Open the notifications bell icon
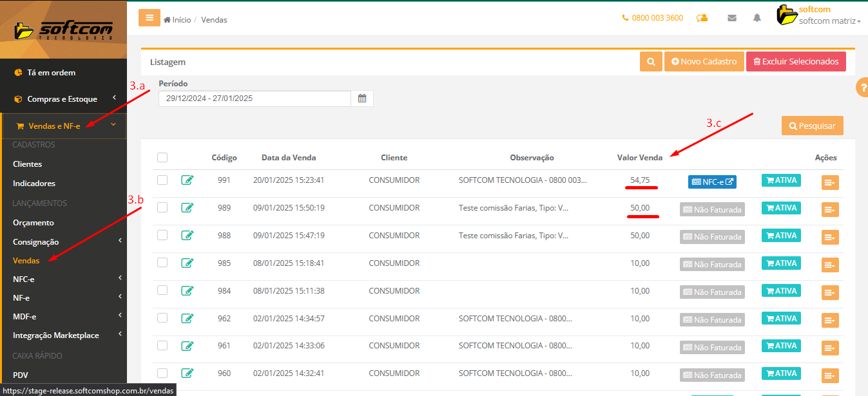The width and height of the screenshot is (868, 396). pos(757,18)
